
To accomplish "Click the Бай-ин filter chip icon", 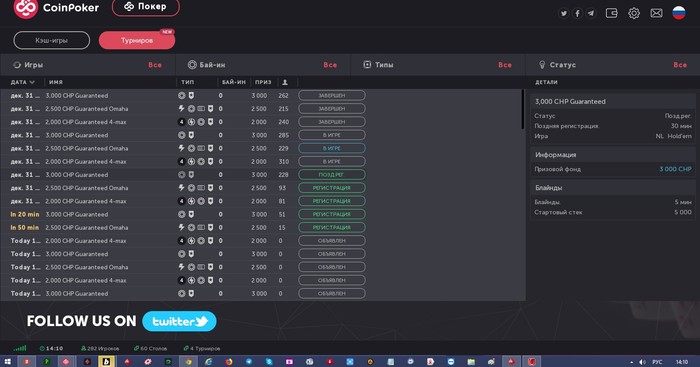I will pos(192,65).
